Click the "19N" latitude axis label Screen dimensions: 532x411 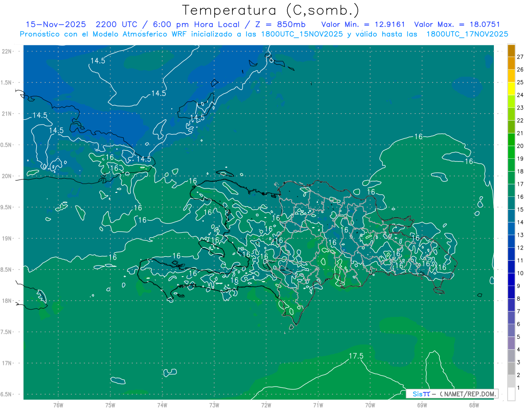point(7,238)
